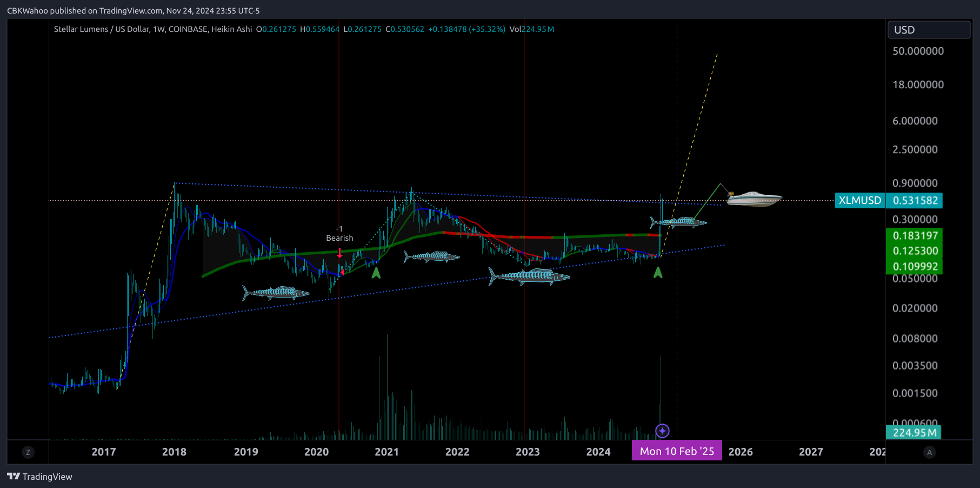The height and width of the screenshot is (488, 980).
Task: Click the green up arrow near 2025
Action: pyautogui.click(x=658, y=272)
